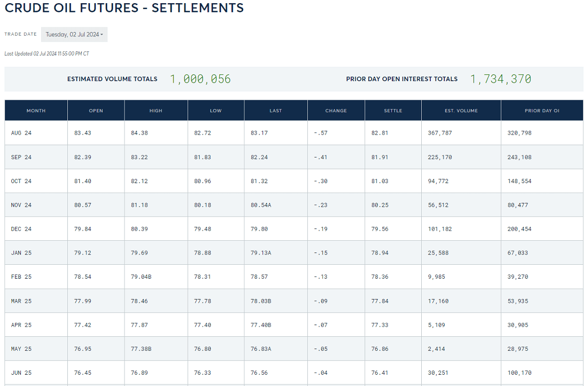Click the LOW column header
The width and height of the screenshot is (588, 386).
click(216, 111)
